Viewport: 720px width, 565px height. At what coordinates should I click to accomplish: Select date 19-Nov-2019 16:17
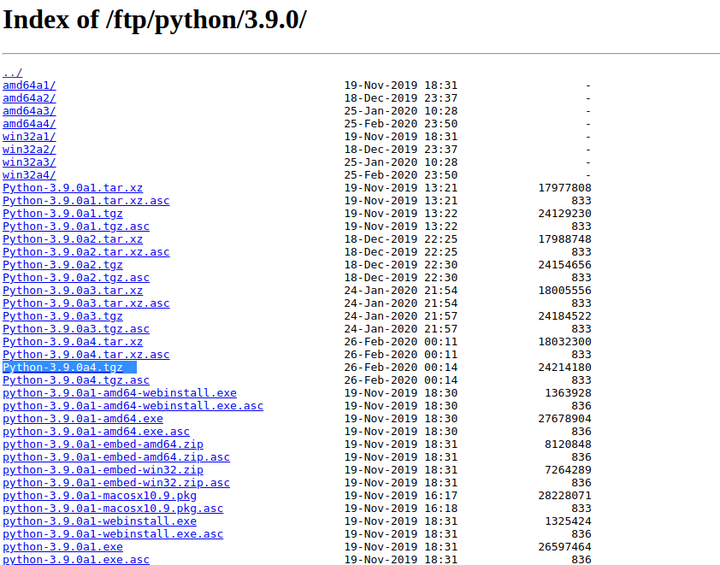click(401, 496)
